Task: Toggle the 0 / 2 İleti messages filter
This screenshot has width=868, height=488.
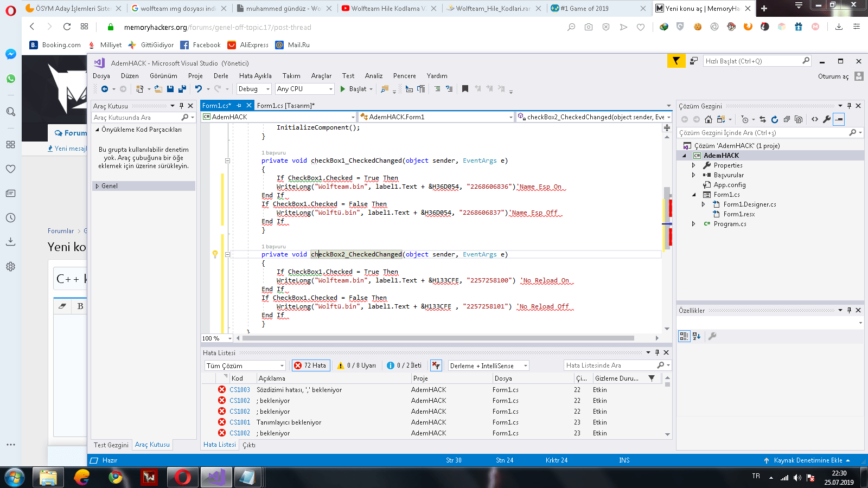Action: [404, 365]
